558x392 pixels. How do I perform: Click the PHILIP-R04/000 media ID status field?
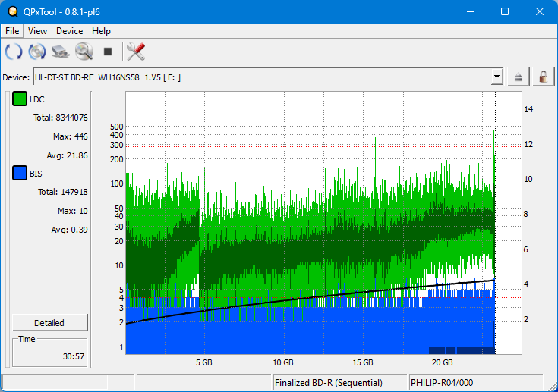[x=474, y=383]
